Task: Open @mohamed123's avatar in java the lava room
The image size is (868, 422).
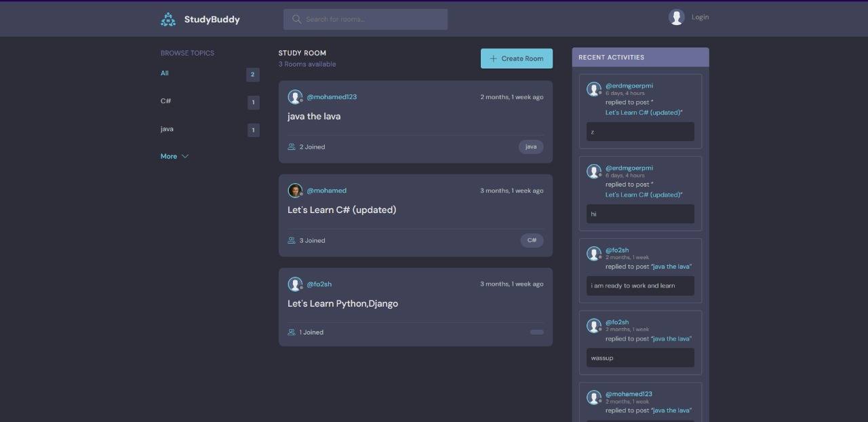Action: (x=295, y=97)
